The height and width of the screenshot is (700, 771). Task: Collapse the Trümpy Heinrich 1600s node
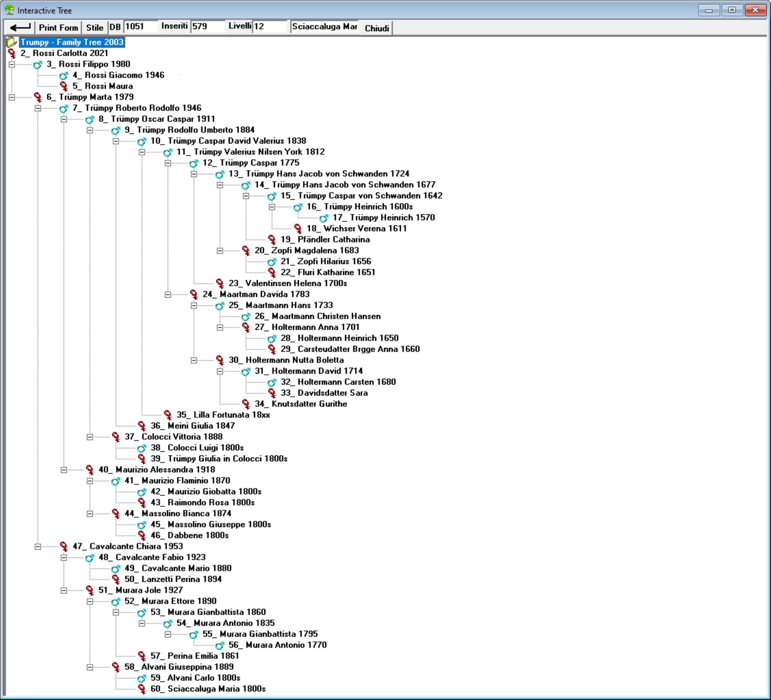[272, 207]
